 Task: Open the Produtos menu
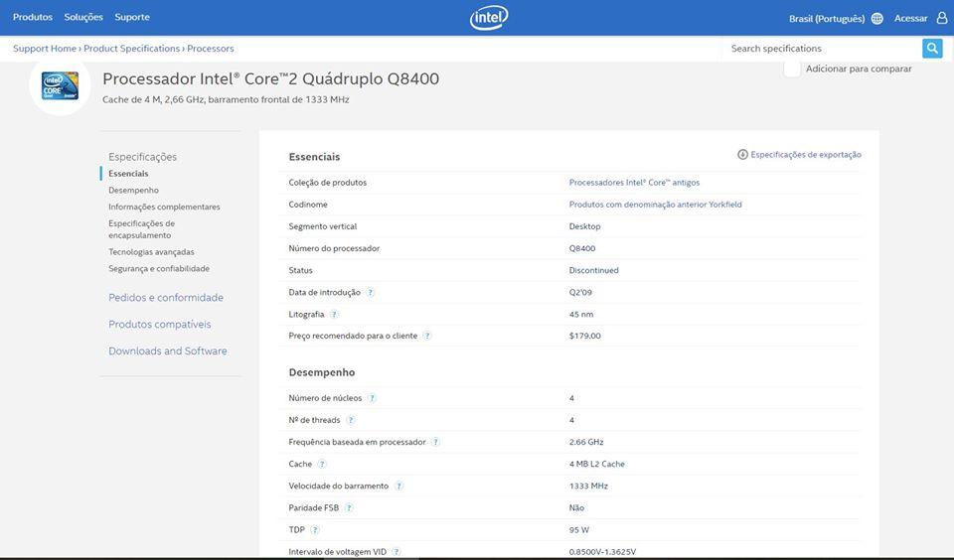point(32,17)
